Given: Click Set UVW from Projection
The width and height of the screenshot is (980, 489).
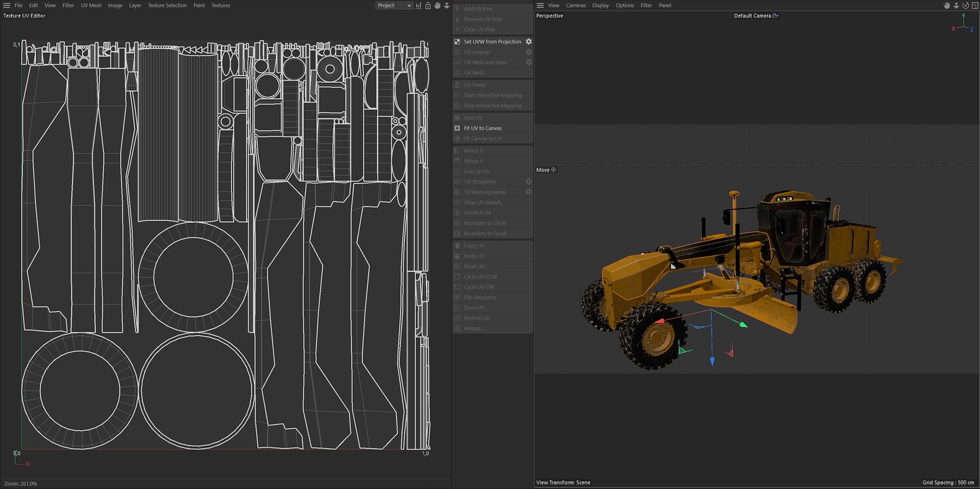Looking at the screenshot, I should pyautogui.click(x=492, y=42).
